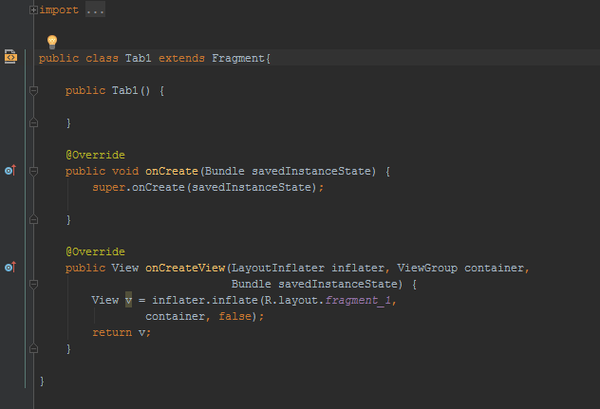Image resolution: width=600 pixels, height=409 pixels.
Task: Click the first @Override annotation
Action: point(95,155)
